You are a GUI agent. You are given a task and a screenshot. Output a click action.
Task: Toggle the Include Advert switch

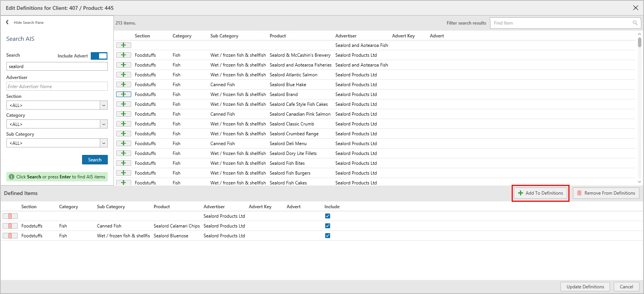click(x=99, y=56)
